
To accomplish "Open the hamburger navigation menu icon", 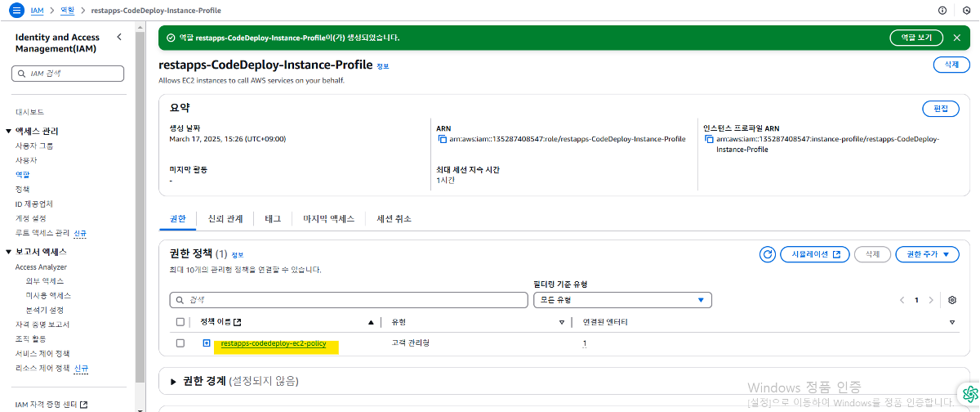I will pyautogui.click(x=16, y=10).
